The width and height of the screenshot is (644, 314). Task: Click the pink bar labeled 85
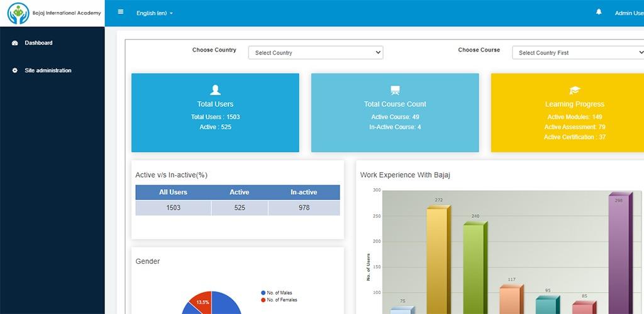pyautogui.click(x=583, y=308)
